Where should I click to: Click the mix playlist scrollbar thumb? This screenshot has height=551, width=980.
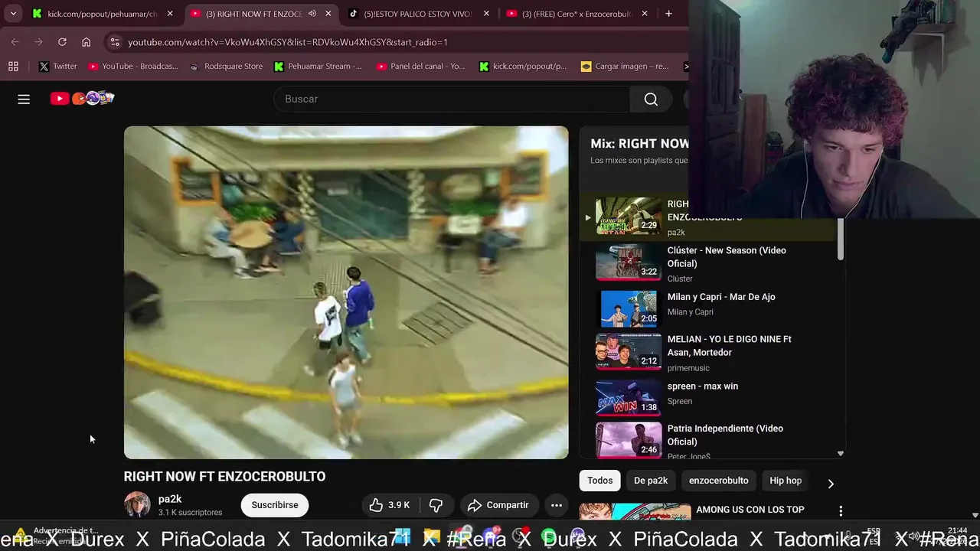(x=840, y=239)
